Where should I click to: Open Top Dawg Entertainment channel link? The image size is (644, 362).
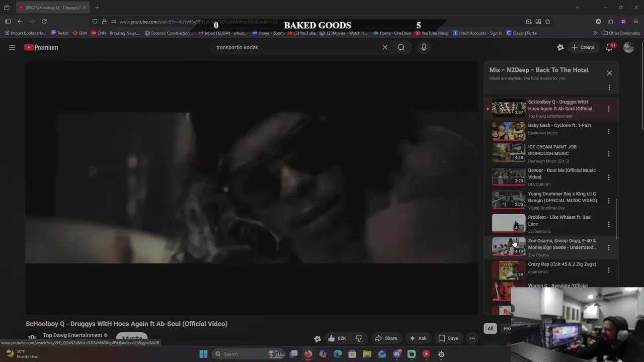click(72, 335)
